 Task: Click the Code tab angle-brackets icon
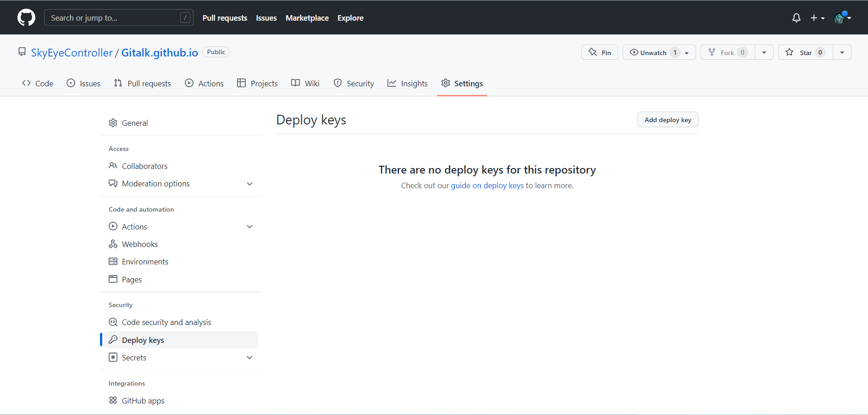click(26, 83)
